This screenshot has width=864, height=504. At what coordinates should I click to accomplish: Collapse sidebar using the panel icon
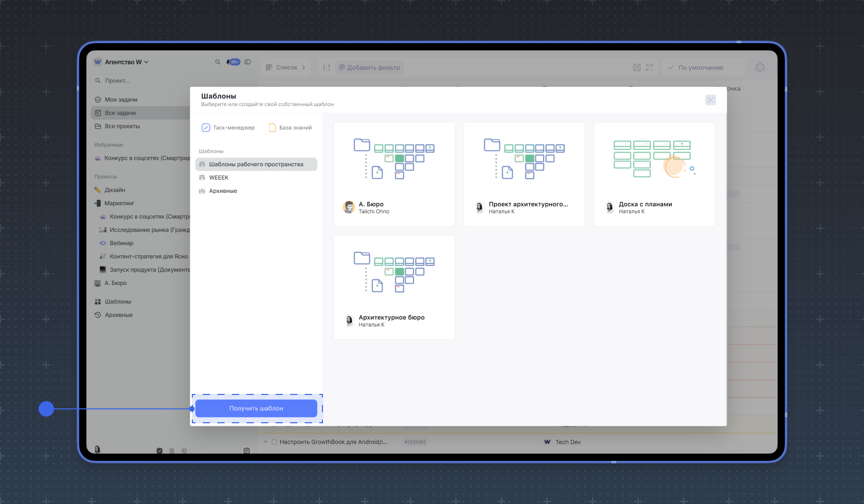click(247, 62)
